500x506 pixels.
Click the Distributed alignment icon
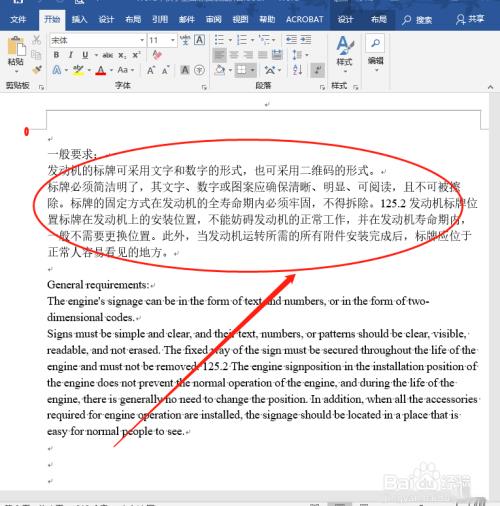pos(277,55)
